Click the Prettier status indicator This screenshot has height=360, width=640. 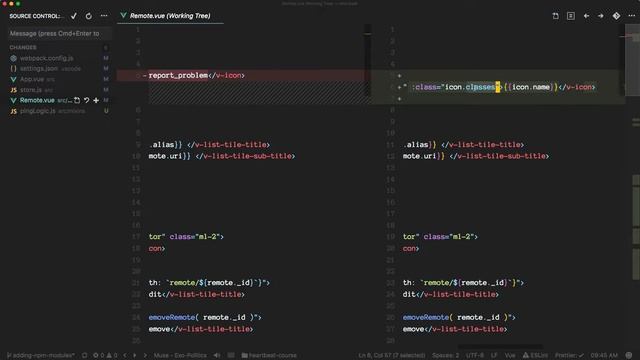tap(569, 356)
